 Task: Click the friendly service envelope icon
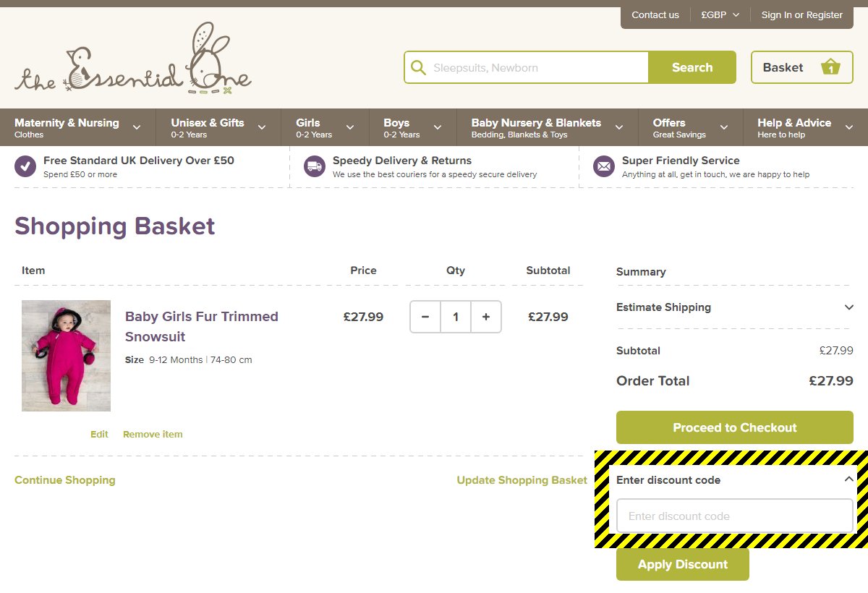pyautogui.click(x=603, y=166)
